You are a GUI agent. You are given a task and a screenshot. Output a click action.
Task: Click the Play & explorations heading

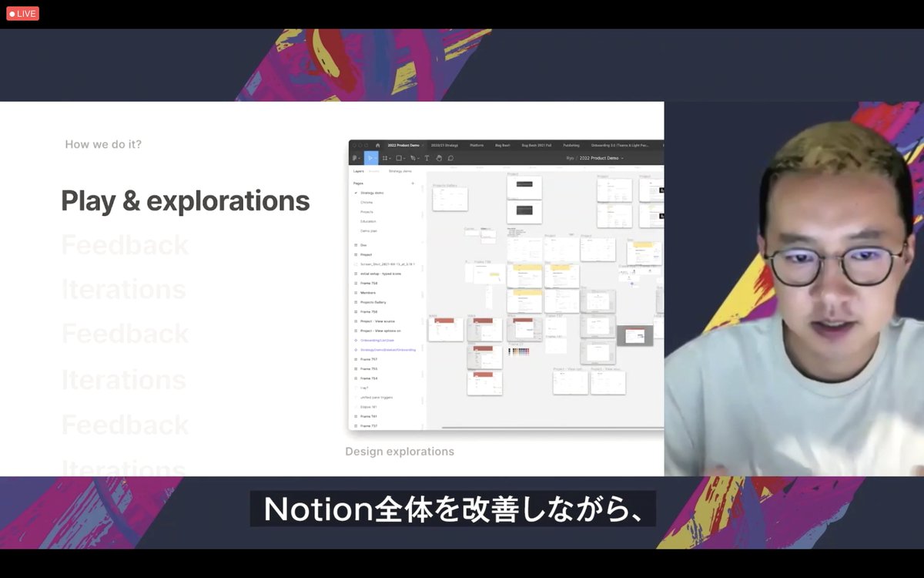point(186,200)
